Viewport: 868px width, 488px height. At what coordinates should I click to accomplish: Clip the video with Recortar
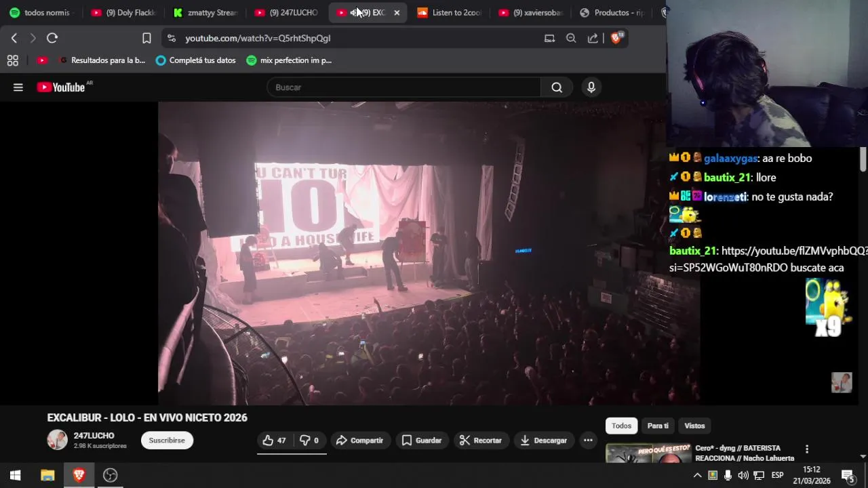(x=480, y=441)
